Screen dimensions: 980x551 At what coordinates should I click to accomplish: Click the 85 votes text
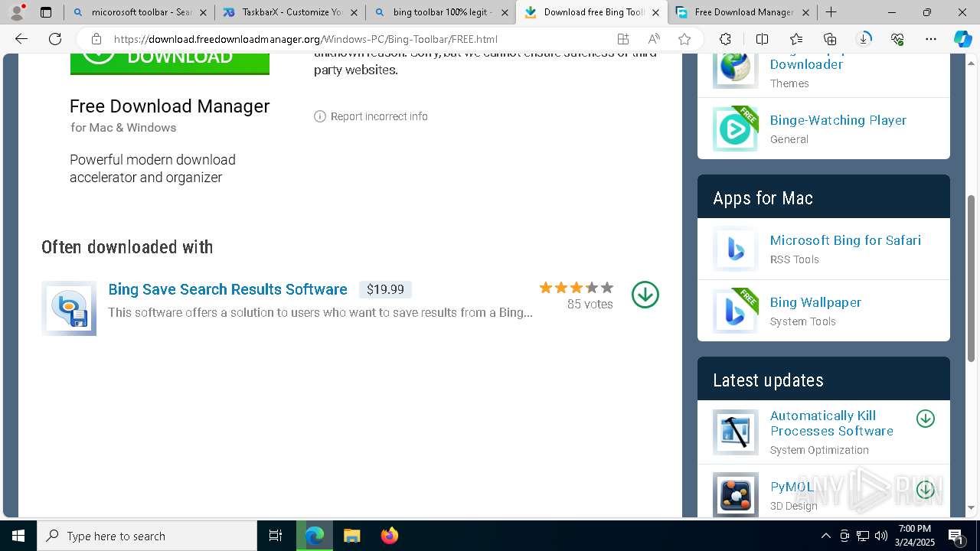590,305
